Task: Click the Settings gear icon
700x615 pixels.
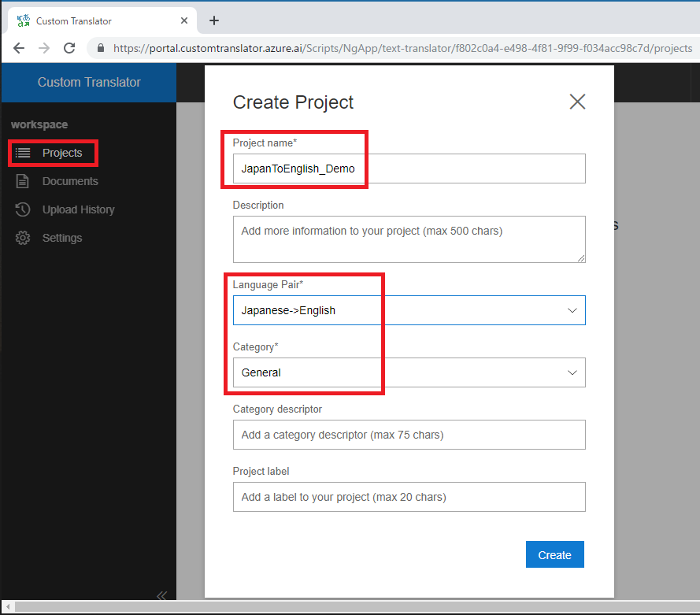Action: coord(23,238)
